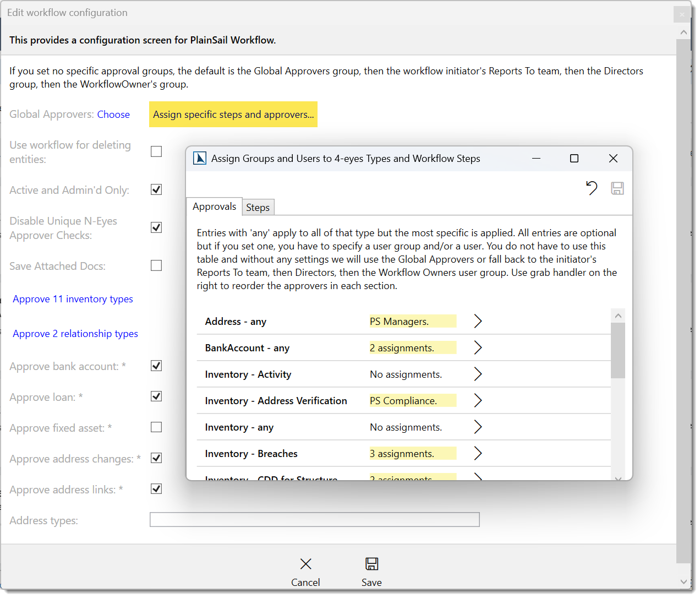Image resolution: width=700 pixels, height=598 pixels.
Task: Enable 'Use workflow for deleting entities'
Action: [x=156, y=151]
